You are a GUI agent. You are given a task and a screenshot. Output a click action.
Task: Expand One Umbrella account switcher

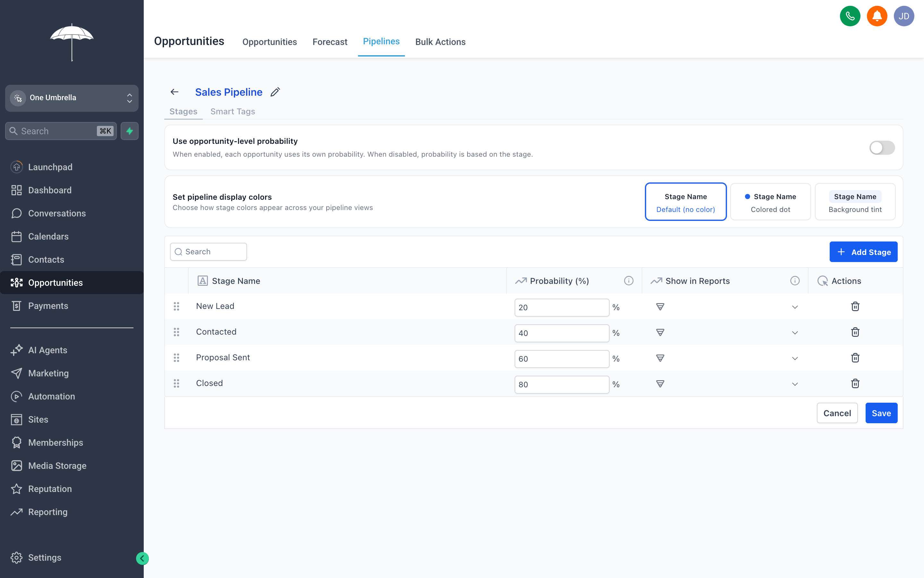72,98
